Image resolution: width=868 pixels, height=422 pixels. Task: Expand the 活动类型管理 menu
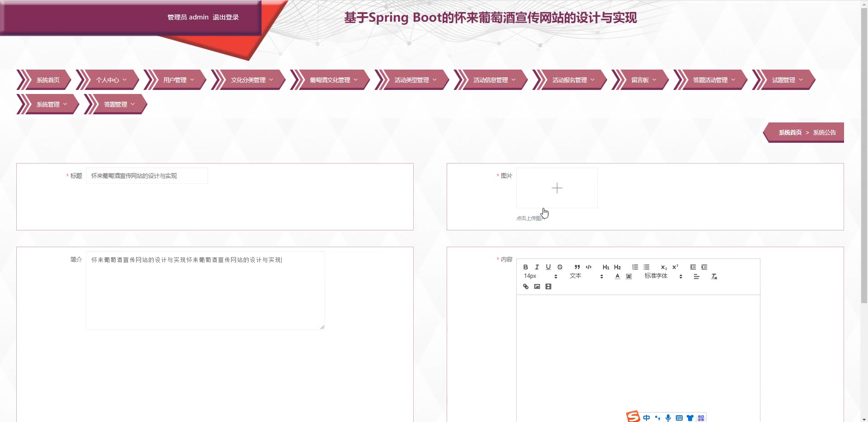(x=412, y=80)
